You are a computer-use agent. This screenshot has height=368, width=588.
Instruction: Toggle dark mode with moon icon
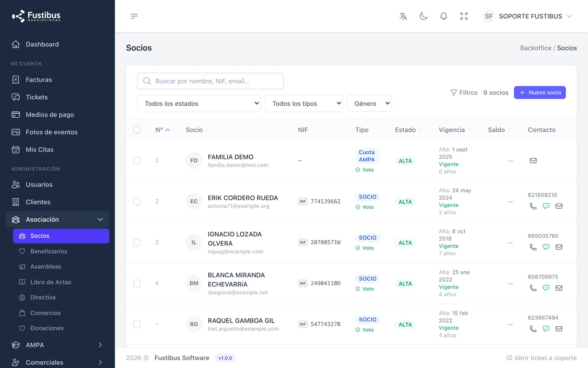click(x=423, y=16)
